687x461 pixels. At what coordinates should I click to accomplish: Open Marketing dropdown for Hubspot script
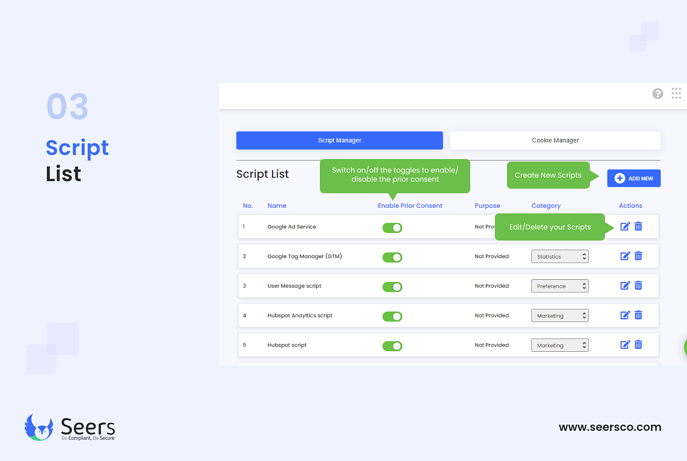point(560,345)
